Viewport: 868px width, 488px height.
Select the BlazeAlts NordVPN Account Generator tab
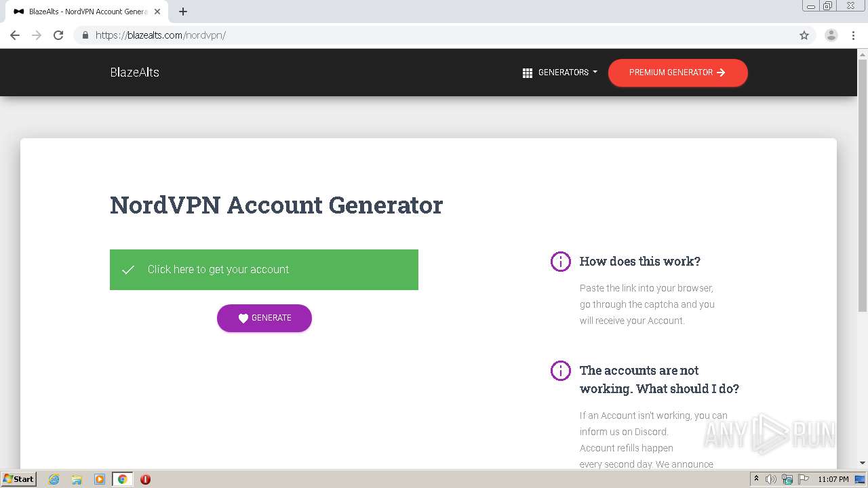[87, 12]
